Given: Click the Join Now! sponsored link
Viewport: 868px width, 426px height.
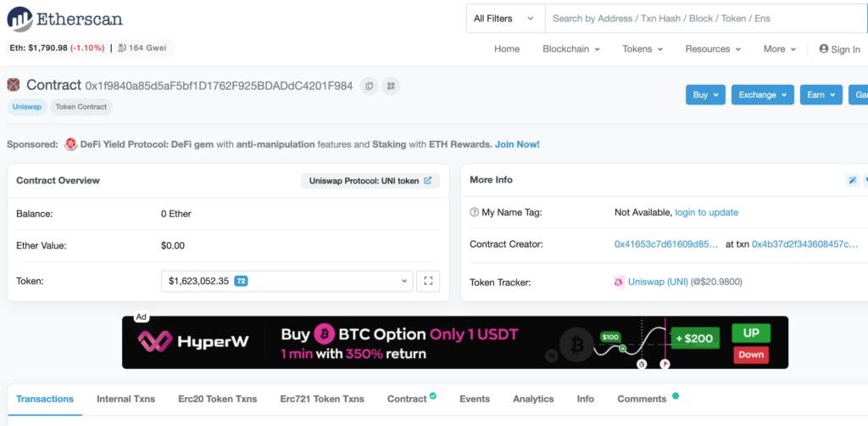Looking at the screenshot, I should 517,144.
